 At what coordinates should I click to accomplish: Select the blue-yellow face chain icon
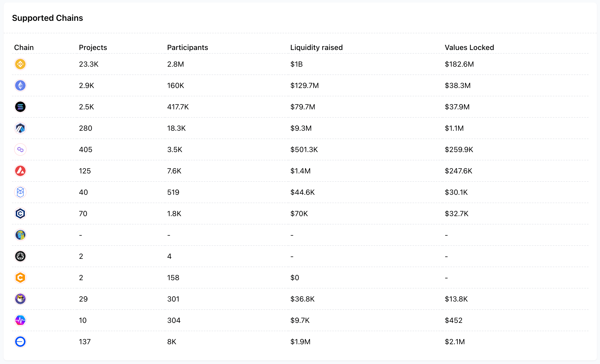20,235
